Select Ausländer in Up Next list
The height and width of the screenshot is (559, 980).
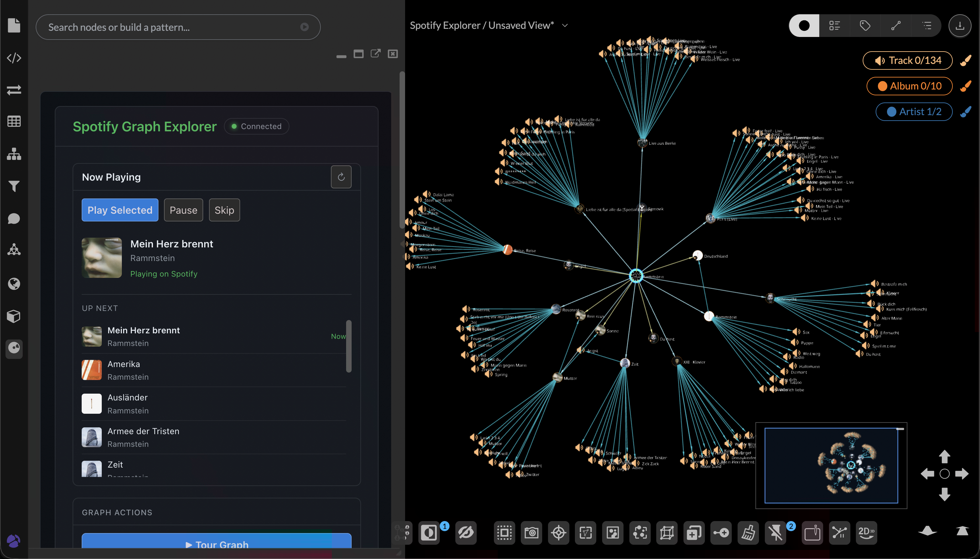(214, 404)
